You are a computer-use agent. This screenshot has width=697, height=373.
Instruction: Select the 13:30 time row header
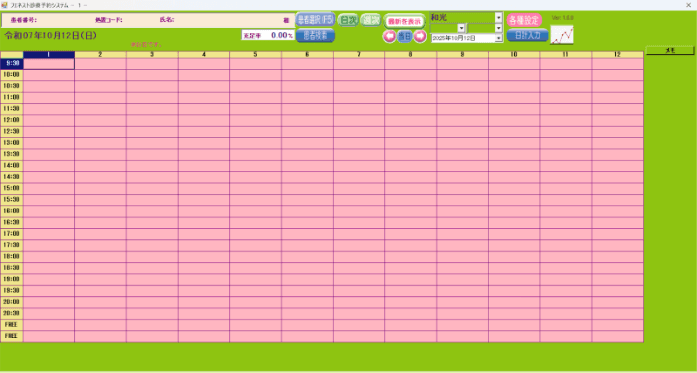12,155
